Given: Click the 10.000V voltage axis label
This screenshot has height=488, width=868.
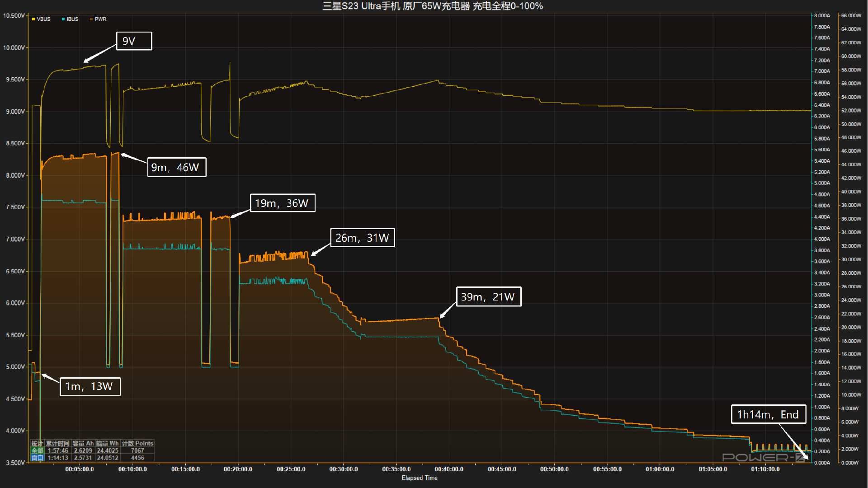Looking at the screenshot, I should tap(14, 48).
